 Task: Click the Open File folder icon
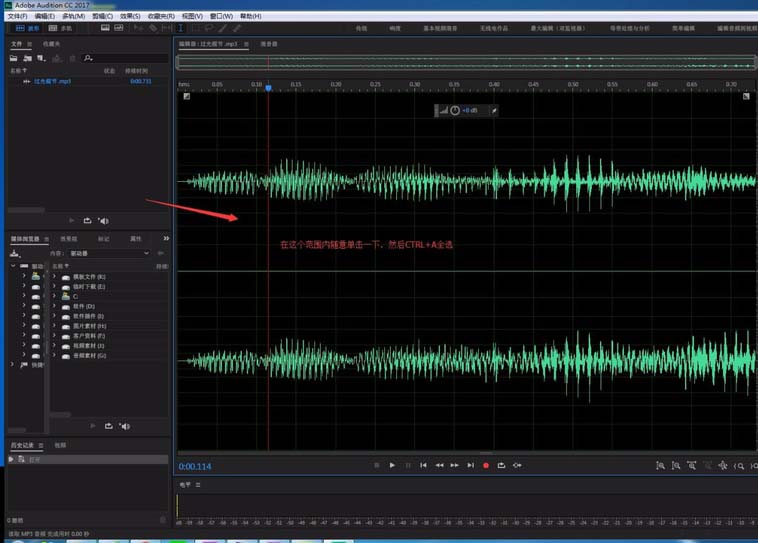pos(14,59)
